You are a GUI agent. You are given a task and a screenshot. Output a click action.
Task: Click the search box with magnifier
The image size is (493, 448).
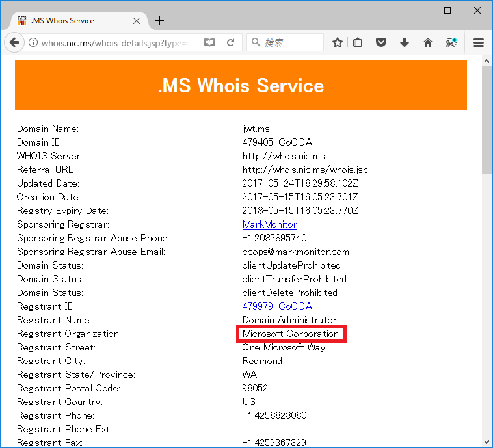coord(285,42)
